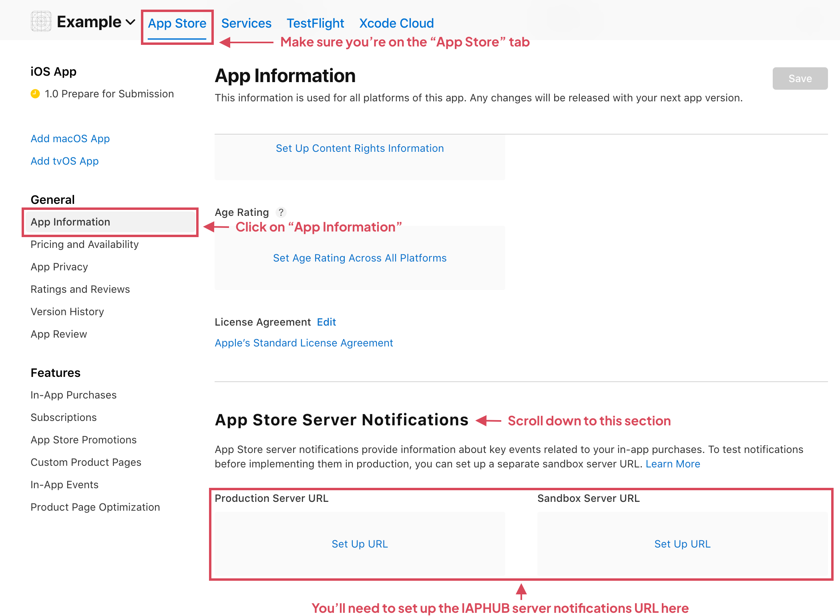Go to the Xcode Cloud tab
Screen dimensions: 840x616
tap(396, 23)
